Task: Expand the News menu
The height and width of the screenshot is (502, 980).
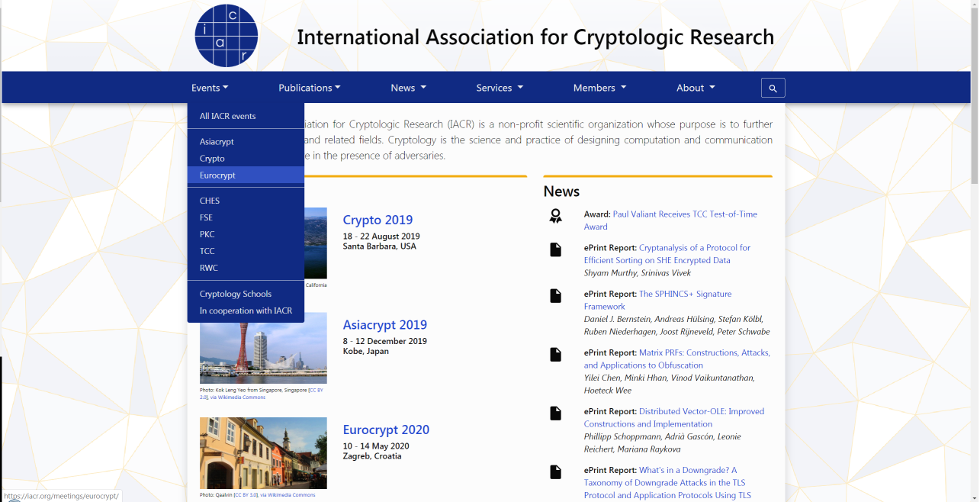Action: [x=407, y=87]
